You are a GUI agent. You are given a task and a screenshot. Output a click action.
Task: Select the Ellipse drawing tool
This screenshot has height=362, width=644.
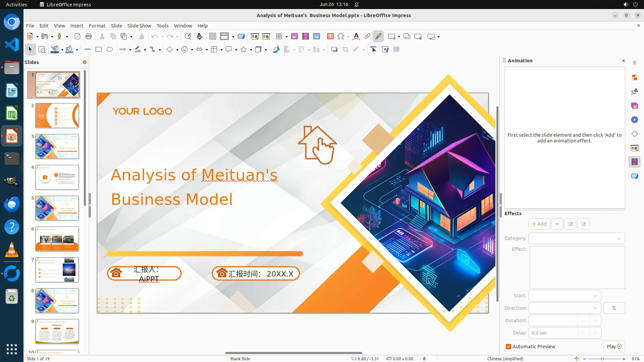(x=110, y=50)
